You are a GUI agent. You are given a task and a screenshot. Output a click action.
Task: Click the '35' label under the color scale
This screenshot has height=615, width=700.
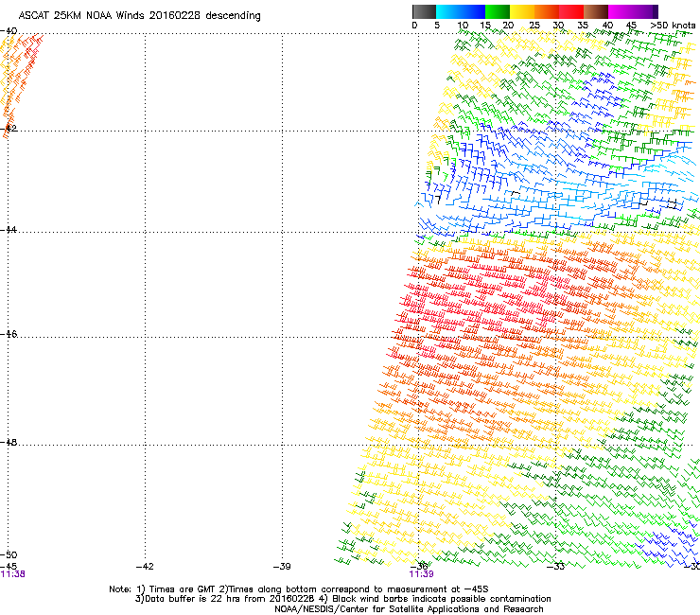click(583, 26)
